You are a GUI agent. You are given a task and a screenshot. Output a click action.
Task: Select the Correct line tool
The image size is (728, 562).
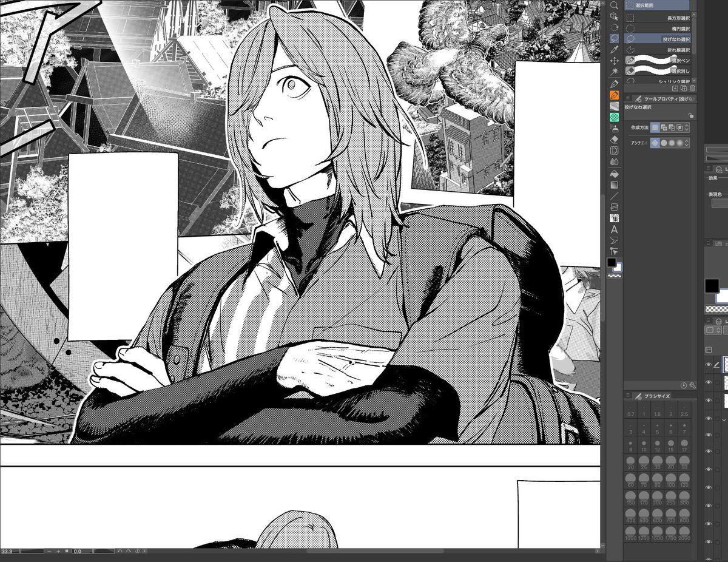pos(614,251)
